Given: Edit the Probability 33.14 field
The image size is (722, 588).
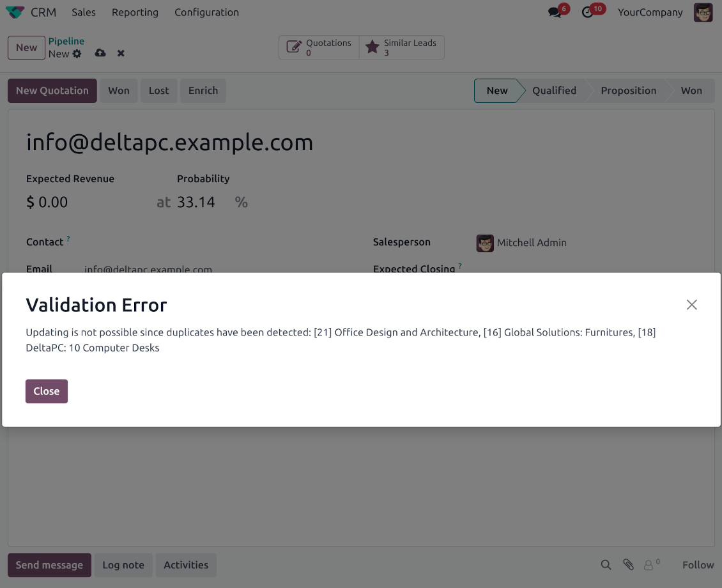Looking at the screenshot, I should (196, 202).
